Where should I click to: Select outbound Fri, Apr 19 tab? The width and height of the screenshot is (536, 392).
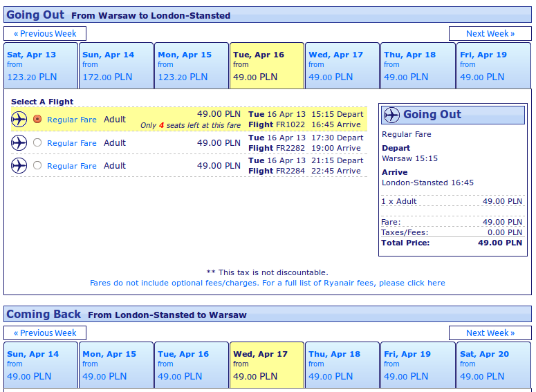click(494, 66)
